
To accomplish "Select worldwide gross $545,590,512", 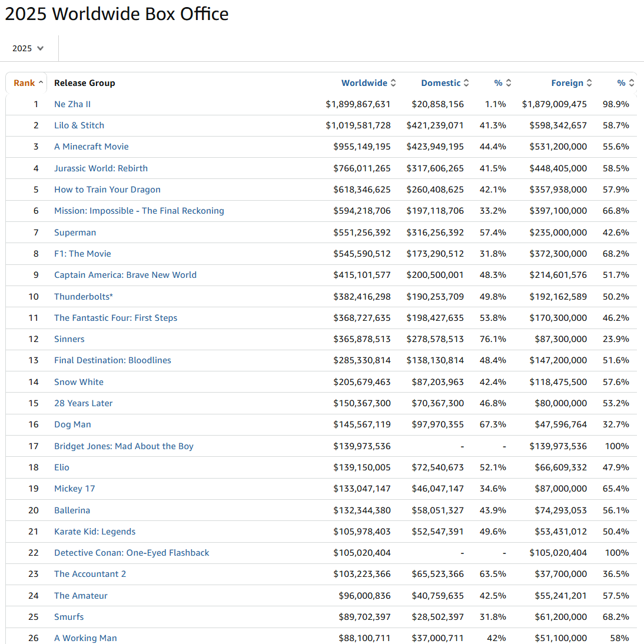I will click(362, 254).
